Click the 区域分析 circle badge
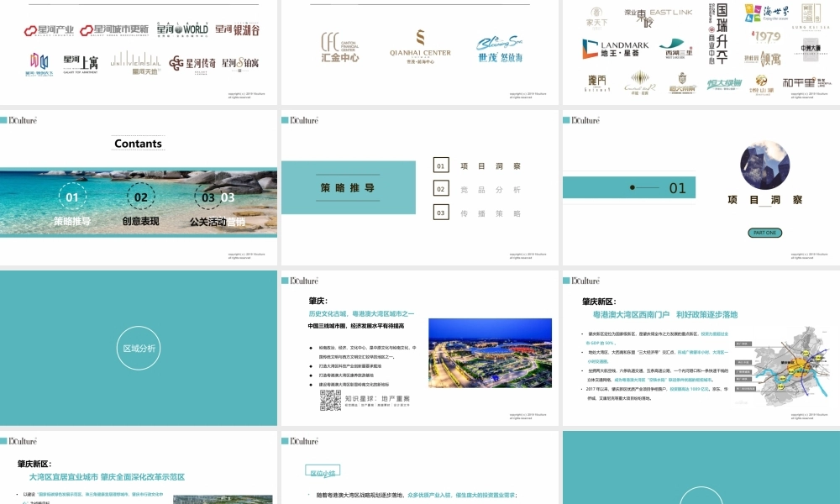 point(139,346)
